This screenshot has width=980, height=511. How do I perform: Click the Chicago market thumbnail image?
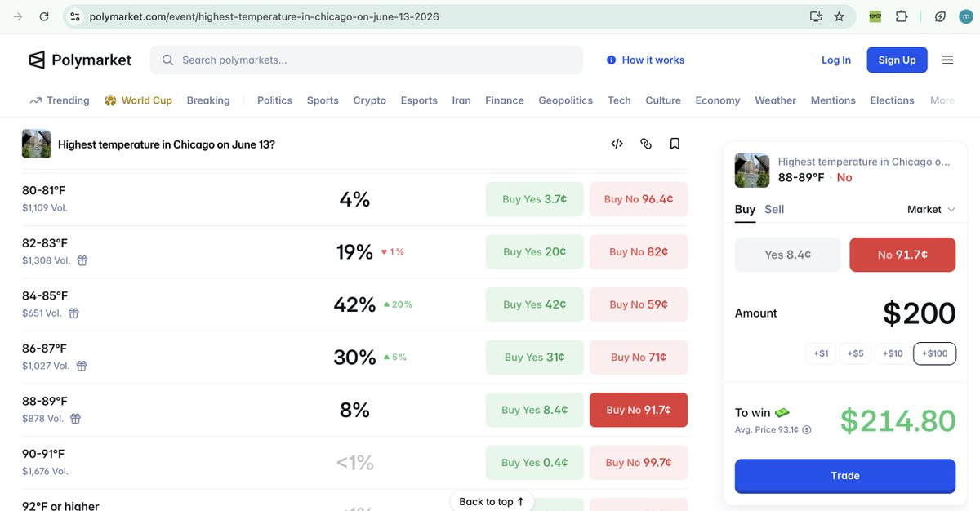point(36,144)
